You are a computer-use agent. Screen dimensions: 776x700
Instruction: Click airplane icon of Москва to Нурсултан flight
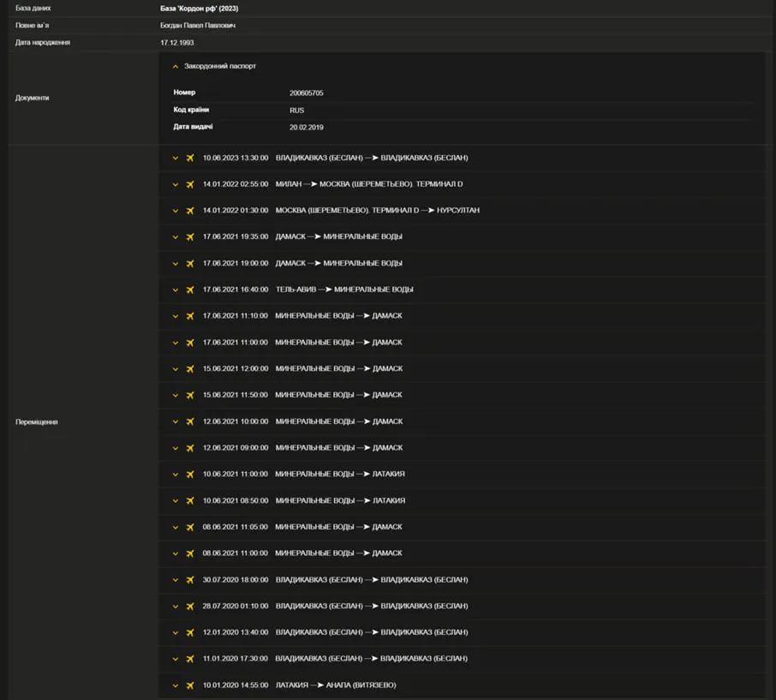click(x=190, y=211)
